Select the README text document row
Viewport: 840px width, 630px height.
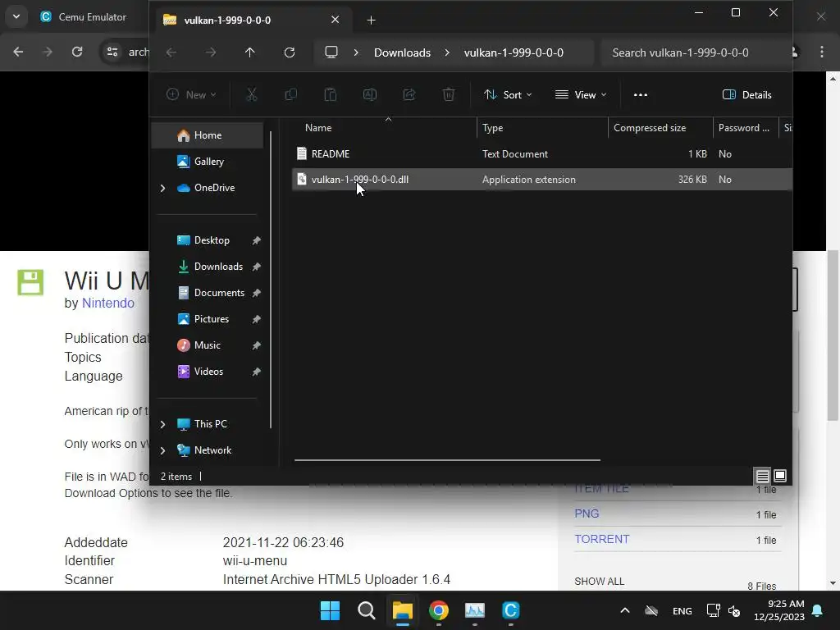coord(541,153)
